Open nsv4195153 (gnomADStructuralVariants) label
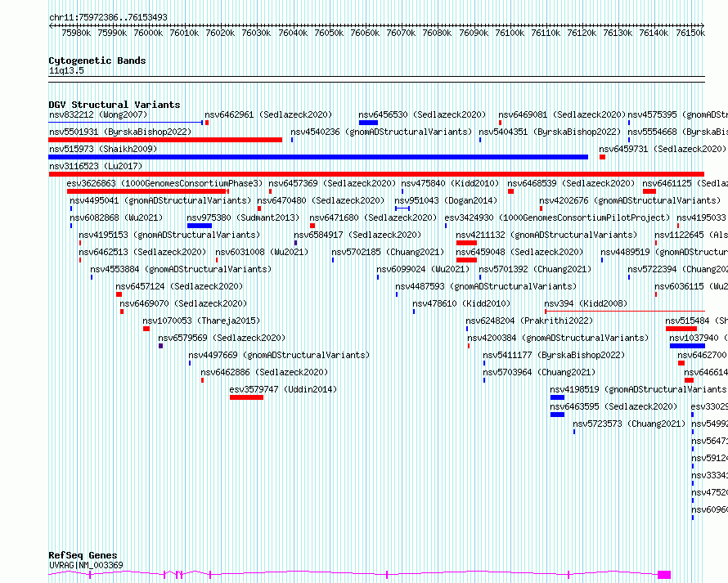This screenshot has height=583, width=728. (x=169, y=235)
